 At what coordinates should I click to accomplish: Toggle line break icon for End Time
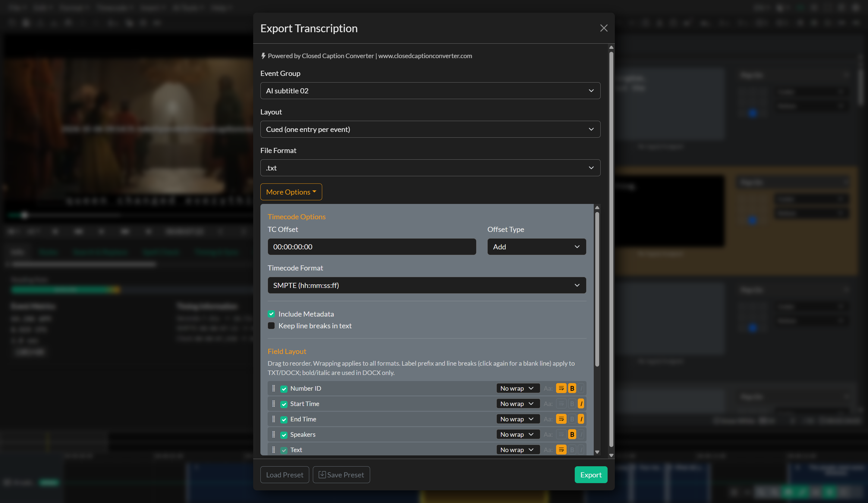click(561, 419)
